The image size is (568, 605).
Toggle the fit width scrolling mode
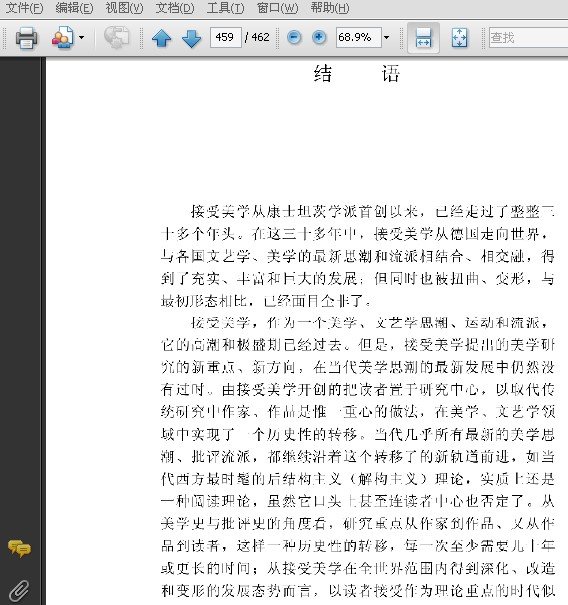click(423, 38)
